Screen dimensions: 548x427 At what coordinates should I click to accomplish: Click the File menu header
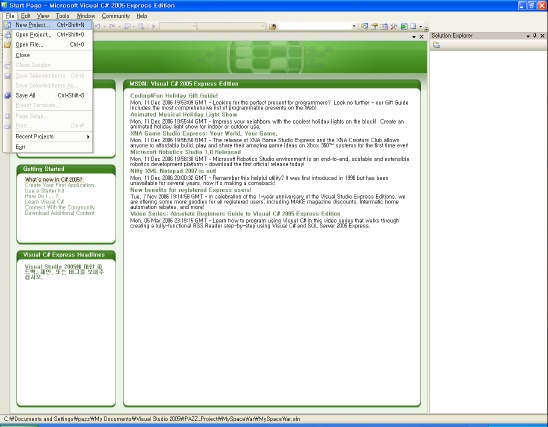(10, 16)
